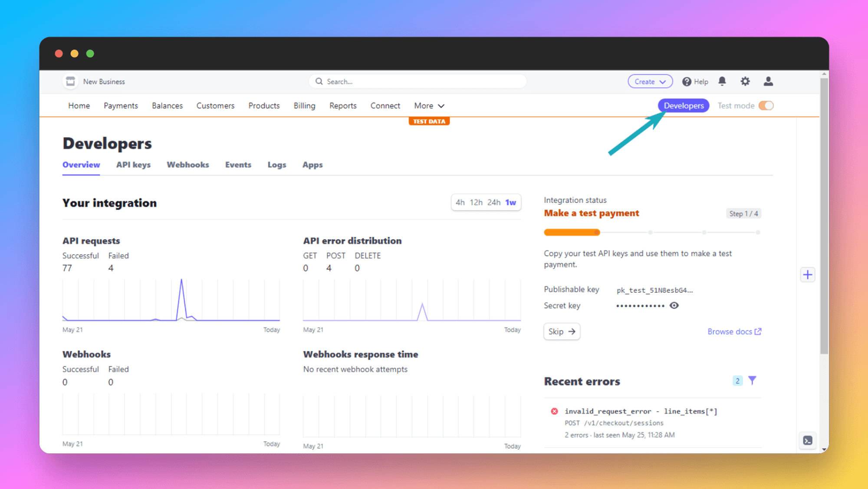Expand the More navigation menu
Screen dimensions: 868x489
coord(429,106)
